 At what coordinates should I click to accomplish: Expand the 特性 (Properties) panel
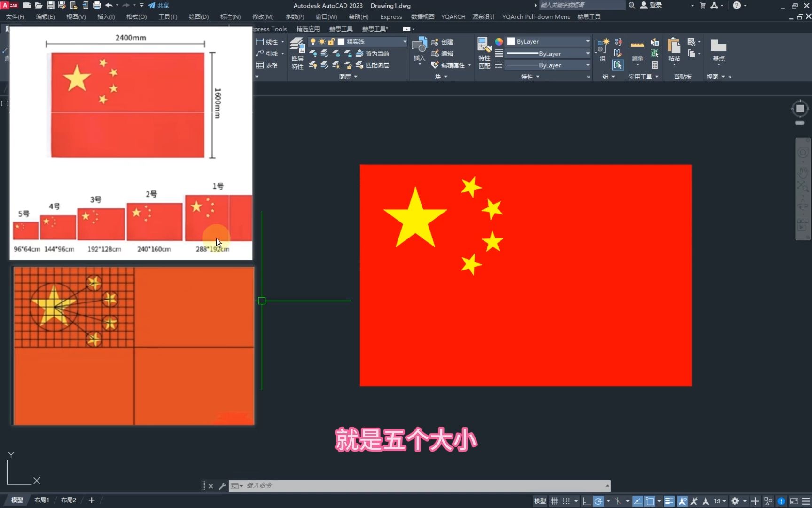530,77
